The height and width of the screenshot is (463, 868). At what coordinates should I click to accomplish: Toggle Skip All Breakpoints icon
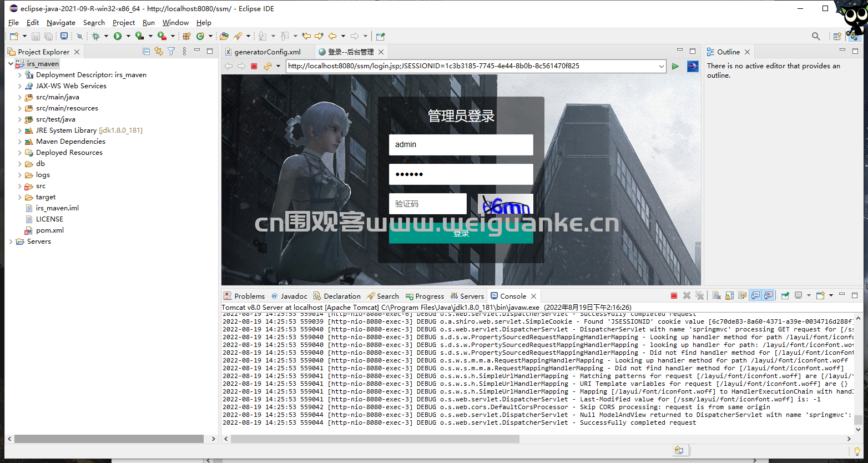point(79,36)
